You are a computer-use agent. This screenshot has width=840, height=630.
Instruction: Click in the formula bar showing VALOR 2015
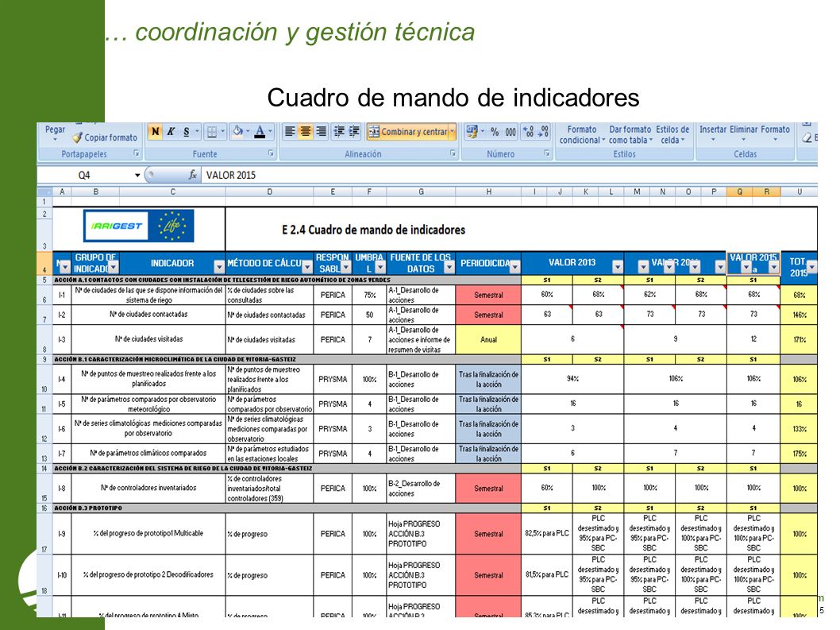tap(509, 175)
